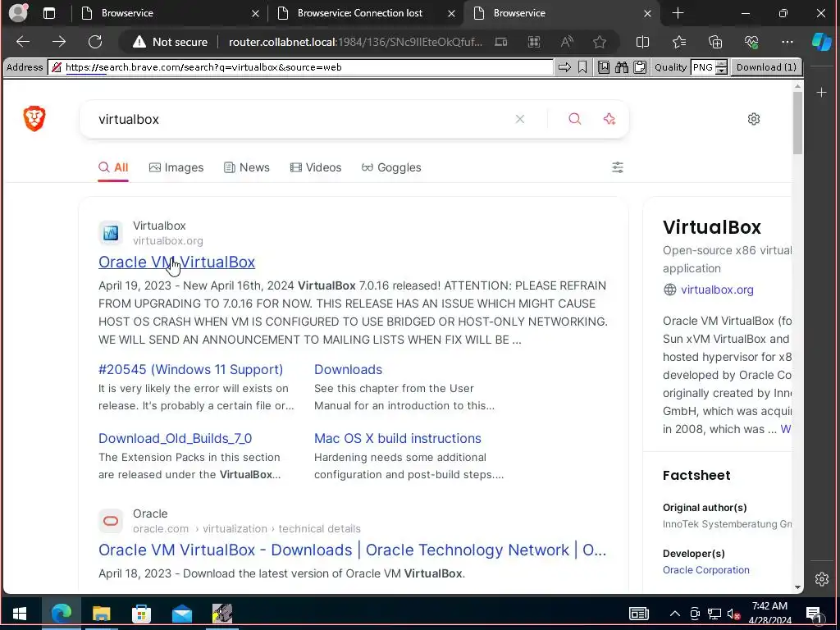This screenshot has width=840, height=630.
Task: Click the Oracle Corporation developer link
Action: click(x=705, y=570)
